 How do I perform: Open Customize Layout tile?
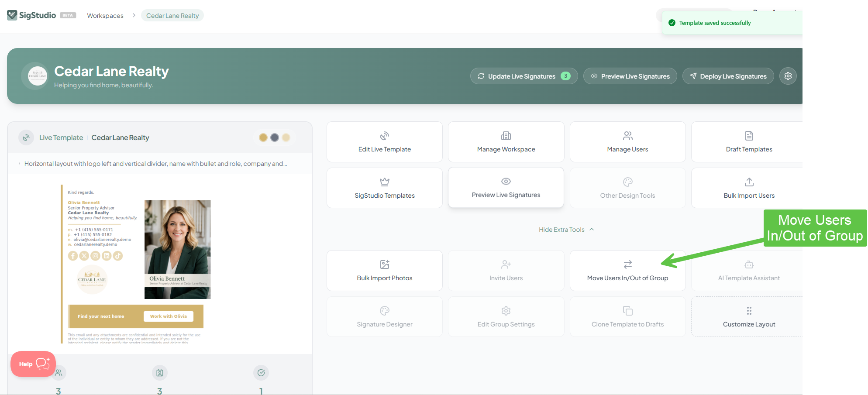(x=747, y=317)
